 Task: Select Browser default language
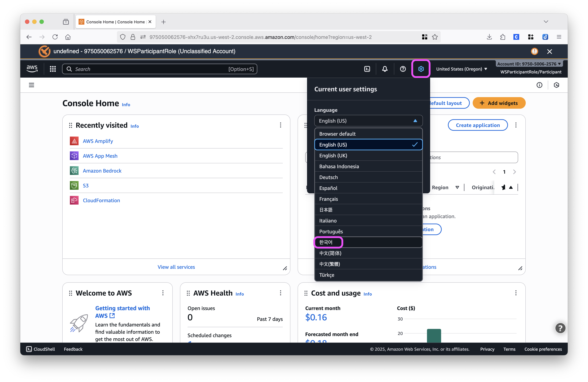tap(368, 134)
